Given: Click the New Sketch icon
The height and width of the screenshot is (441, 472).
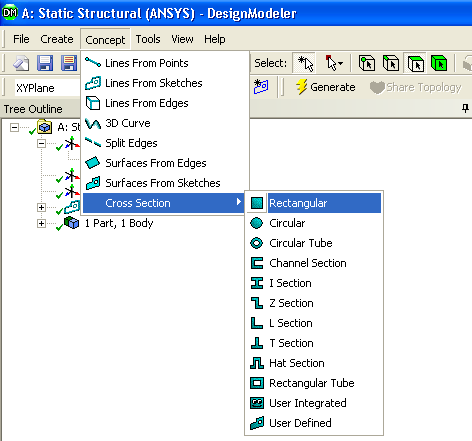Looking at the screenshot, I should (x=261, y=87).
